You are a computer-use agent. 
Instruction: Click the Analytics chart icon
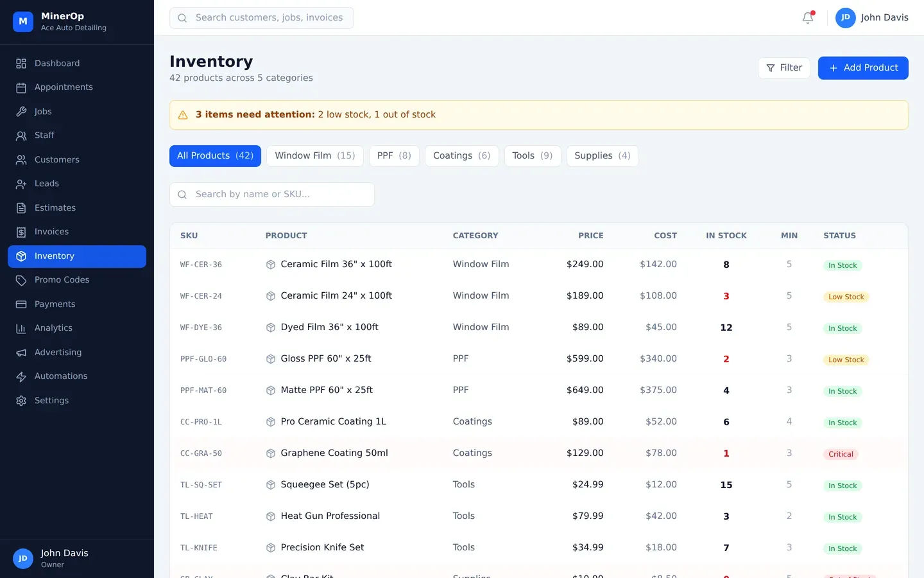point(21,328)
